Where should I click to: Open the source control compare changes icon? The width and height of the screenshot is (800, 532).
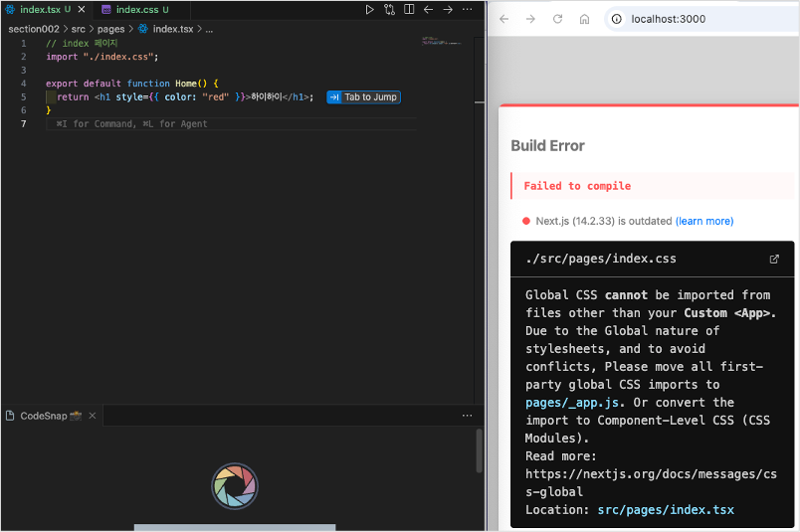tap(389, 9)
